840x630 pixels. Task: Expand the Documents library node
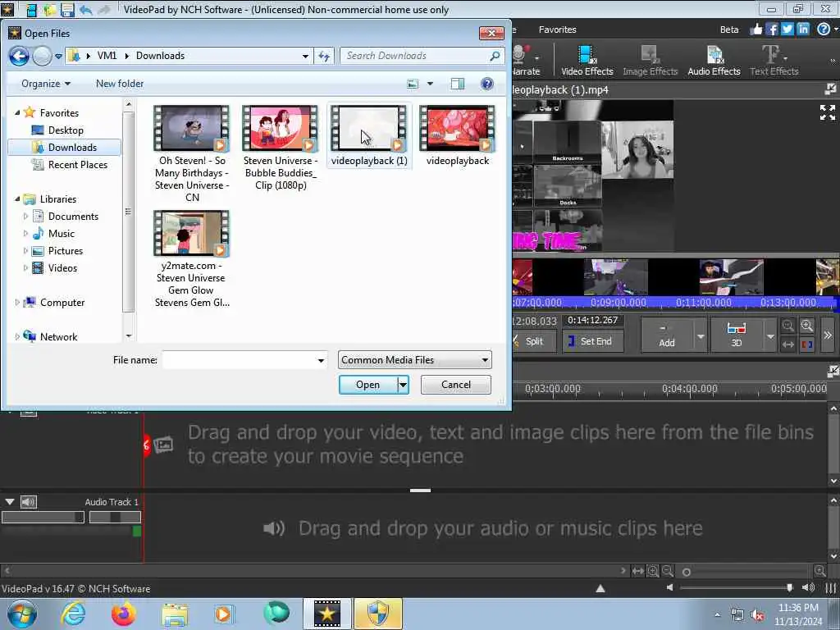(x=25, y=217)
